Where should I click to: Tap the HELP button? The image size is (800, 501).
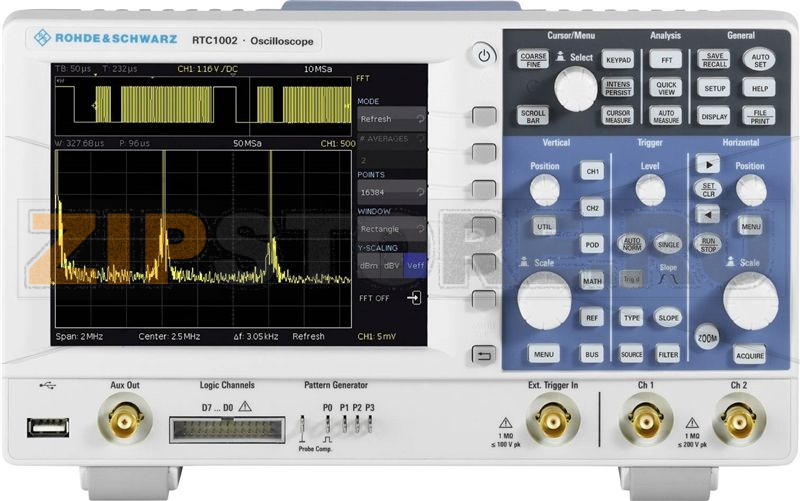(x=759, y=88)
